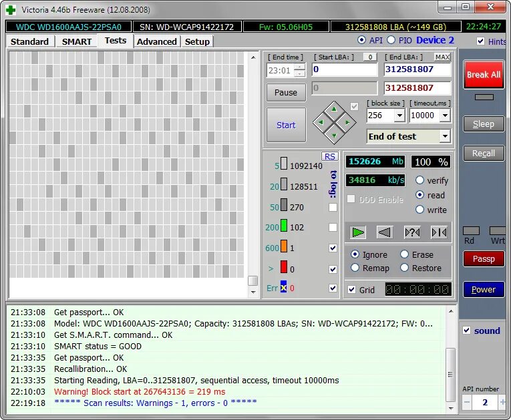Open the block size dropdown
The image size is (511, 420).
(x=399, y=116)
